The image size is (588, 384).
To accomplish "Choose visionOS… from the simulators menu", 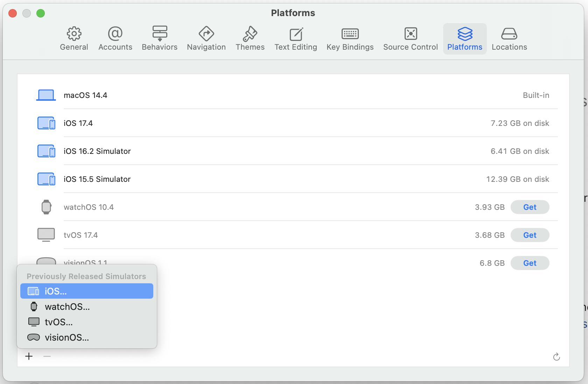I will pos(87,337).
